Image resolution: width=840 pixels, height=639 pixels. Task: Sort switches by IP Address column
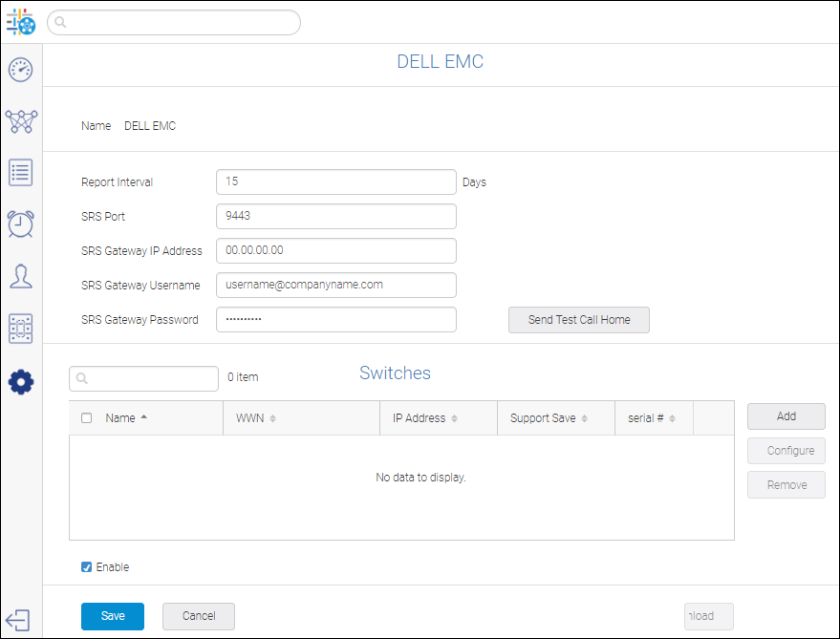(x=425, y=418)
